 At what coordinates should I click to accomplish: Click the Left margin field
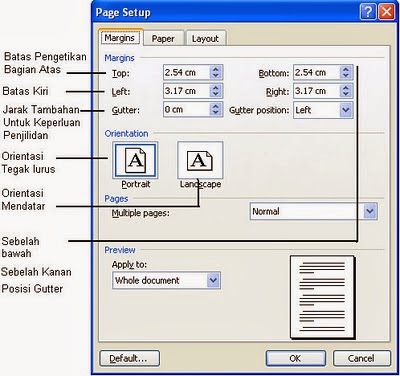186,91
